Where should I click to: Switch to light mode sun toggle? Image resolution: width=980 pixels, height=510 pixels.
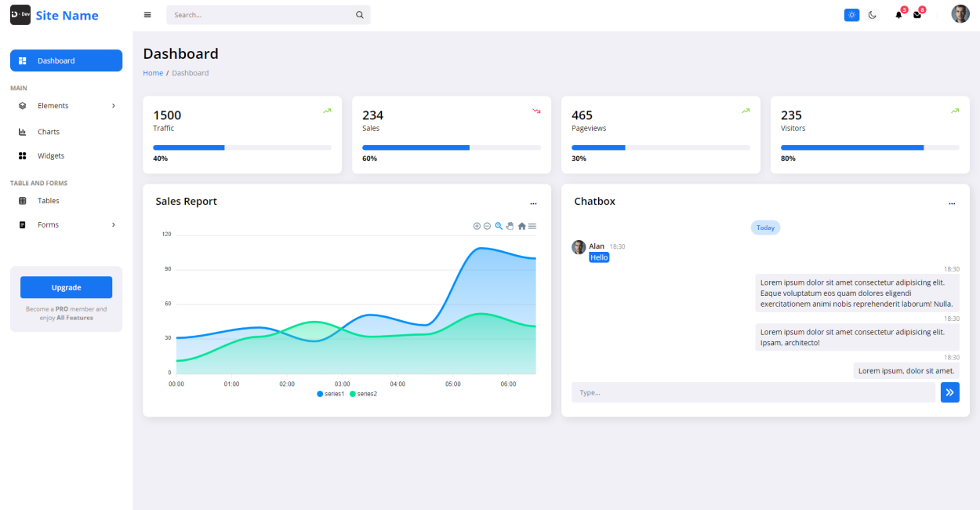[x=851, y=15]
